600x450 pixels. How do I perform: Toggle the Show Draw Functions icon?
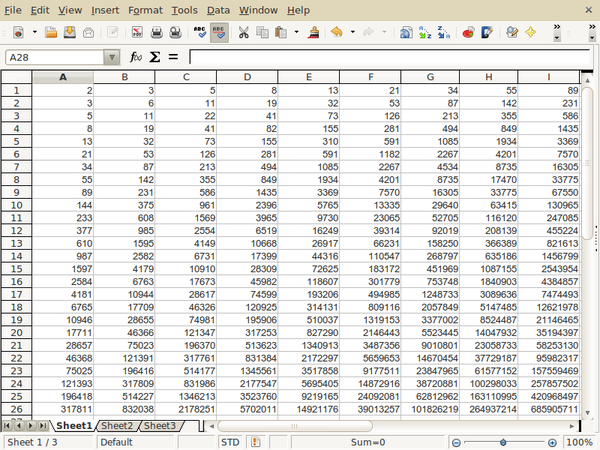click(487, 33)
